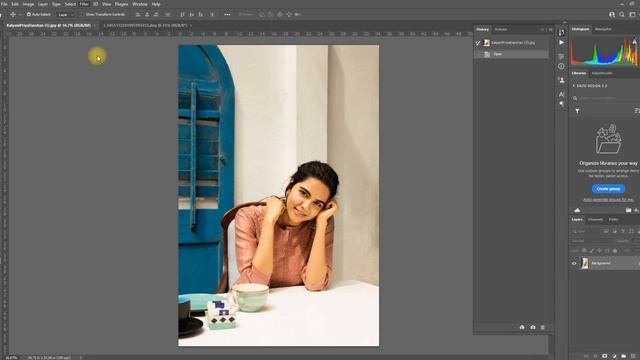Switch to the Actions tab
The height and width of the screenshot is (360, 640).
pyautogui.click(x=501, y=29)
